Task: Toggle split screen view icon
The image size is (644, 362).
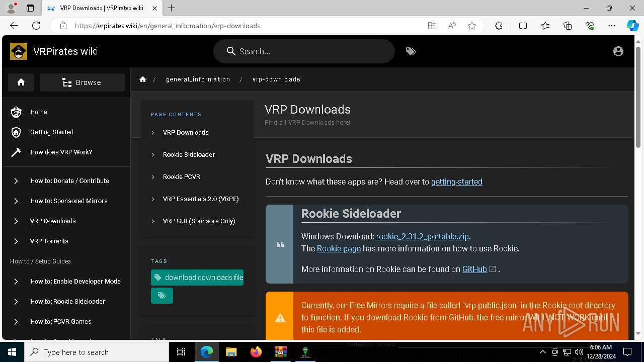Action: tap(523, 26)
